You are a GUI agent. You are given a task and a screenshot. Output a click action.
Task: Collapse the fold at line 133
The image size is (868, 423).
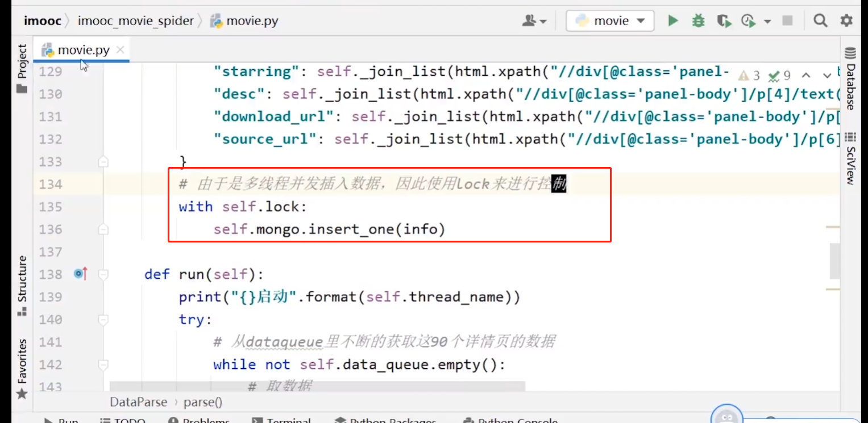click(x=103, y=162)
